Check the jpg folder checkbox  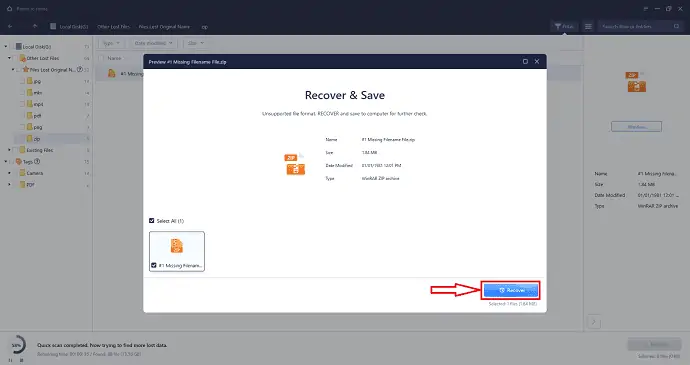click(22, 81)
